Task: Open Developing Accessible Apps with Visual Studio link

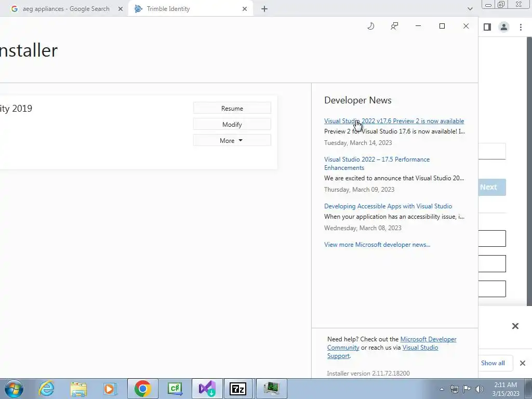Action: 388,206
